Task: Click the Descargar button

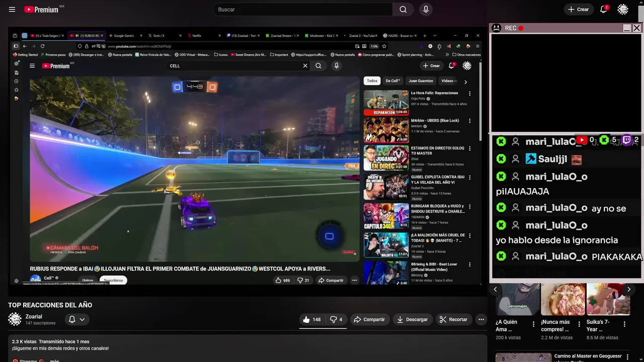Action: [x=412, y=319]
